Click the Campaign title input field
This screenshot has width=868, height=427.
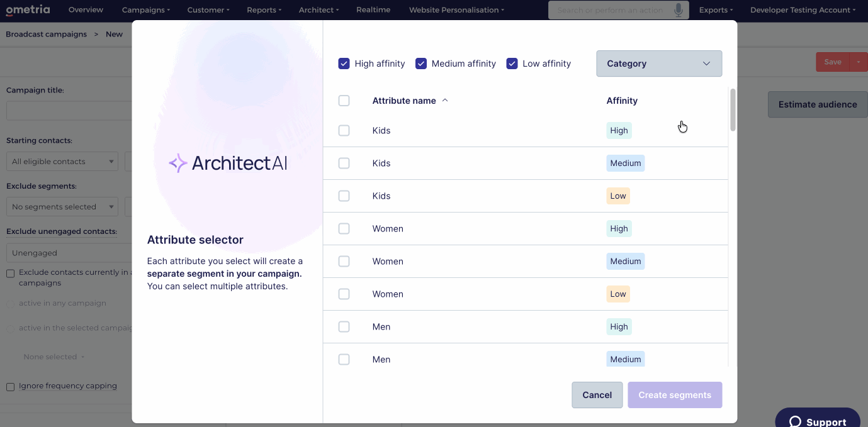[69, 111]
